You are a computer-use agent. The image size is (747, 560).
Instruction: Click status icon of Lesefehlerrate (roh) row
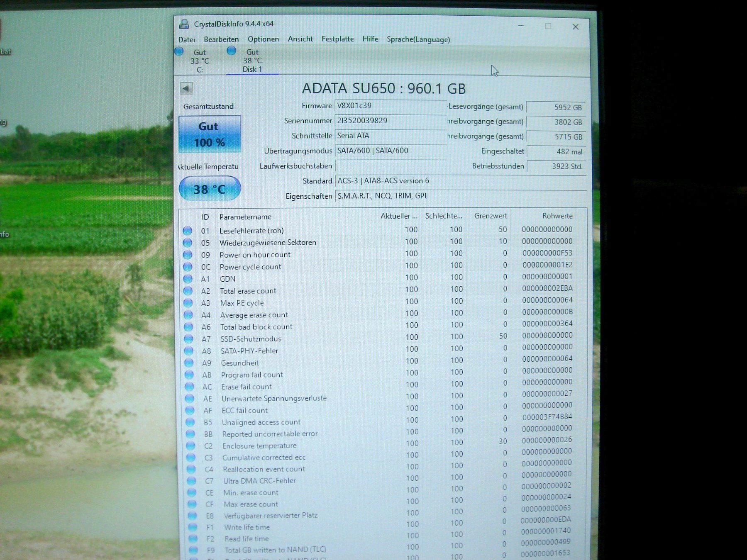(187, 231)
